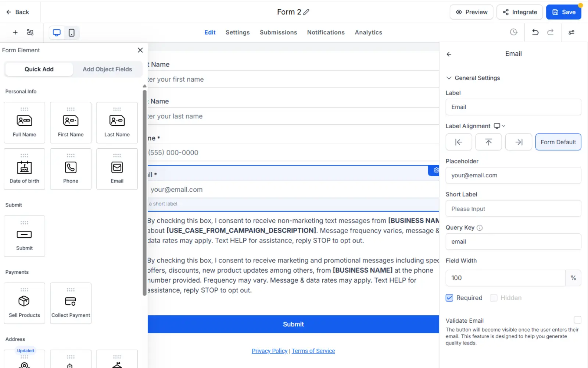Redo the last change
This screenshot has height=368, width=588.
[550, 32]
